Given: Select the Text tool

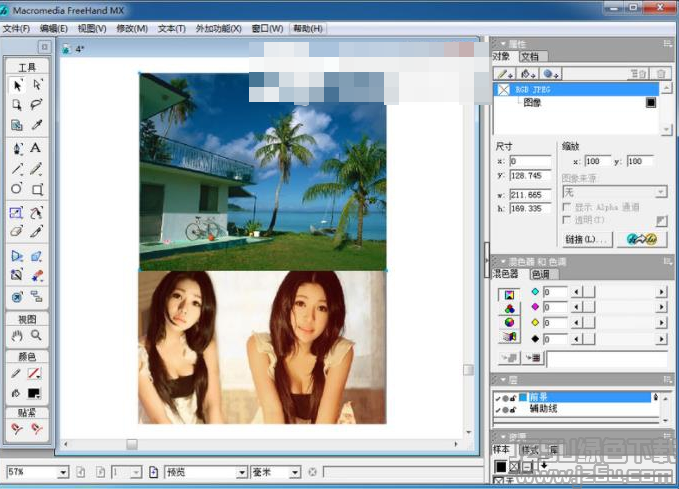Looking at the screenshot, I should click(x=36, y=147).
